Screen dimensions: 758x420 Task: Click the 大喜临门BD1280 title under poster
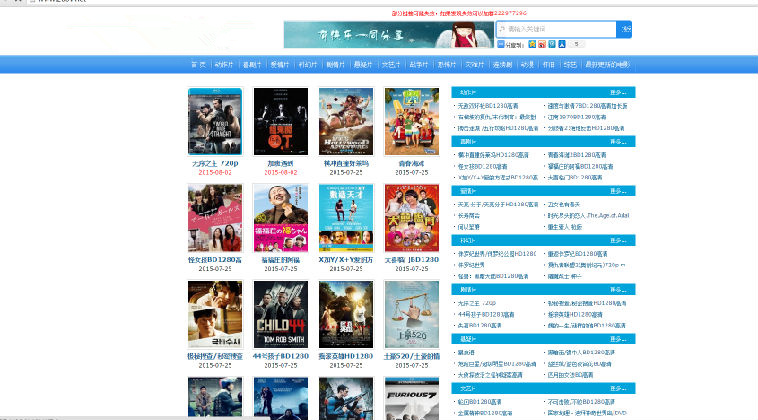coord(412,260)
